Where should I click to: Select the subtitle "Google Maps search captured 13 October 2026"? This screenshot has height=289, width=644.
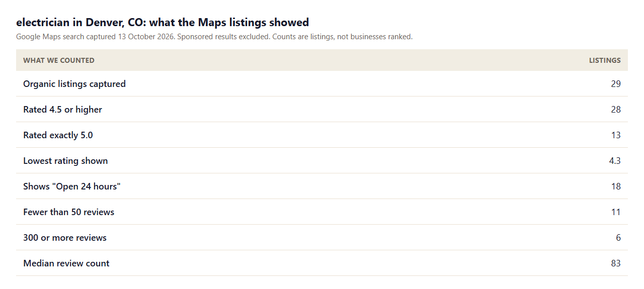(x=95, y=37)
